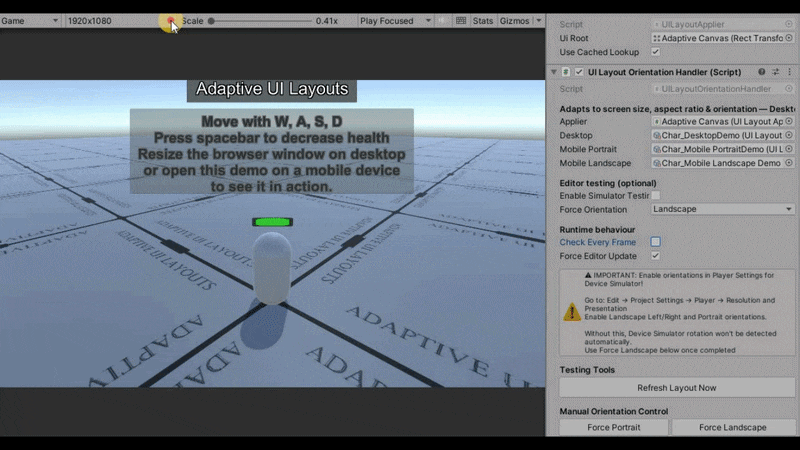Click the 'Runtime behaviour' heading
Viewport: 800px width, 450px height.
(x=597, y=230)
